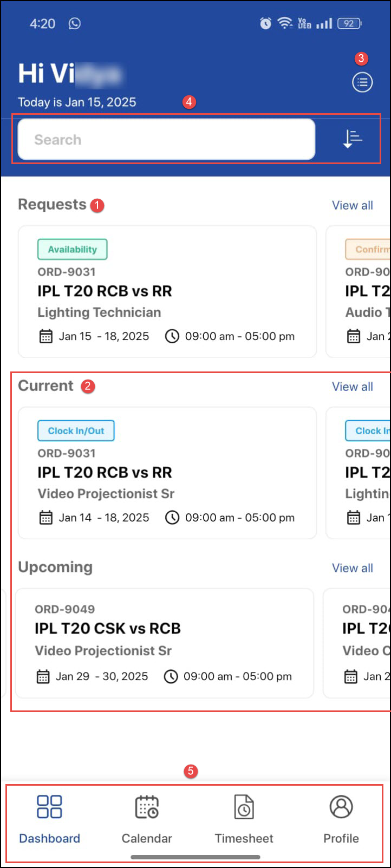The width and height of the screenshot is (391, 868).
Task: Click calendar icon on Jan 15 - 18 request
Action: tap(46, 336)
